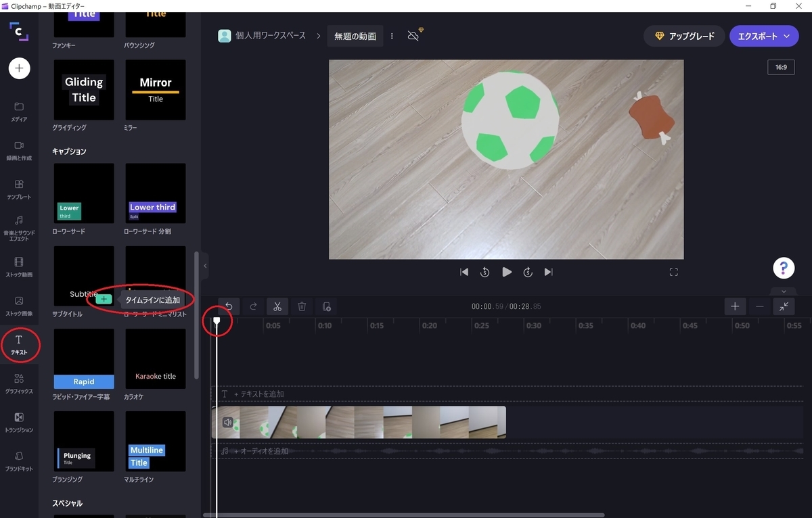Click the timeline playhead marker

pyautogui.click(x=217, y=321)
